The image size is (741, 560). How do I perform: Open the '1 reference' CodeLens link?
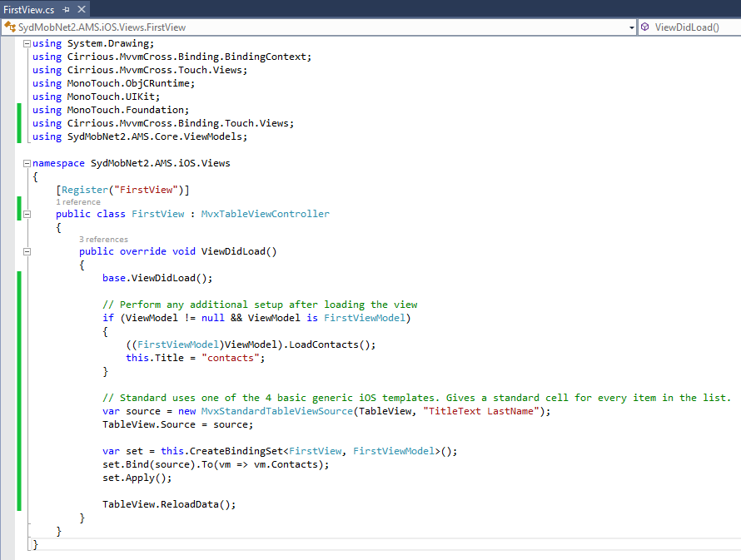78,202
